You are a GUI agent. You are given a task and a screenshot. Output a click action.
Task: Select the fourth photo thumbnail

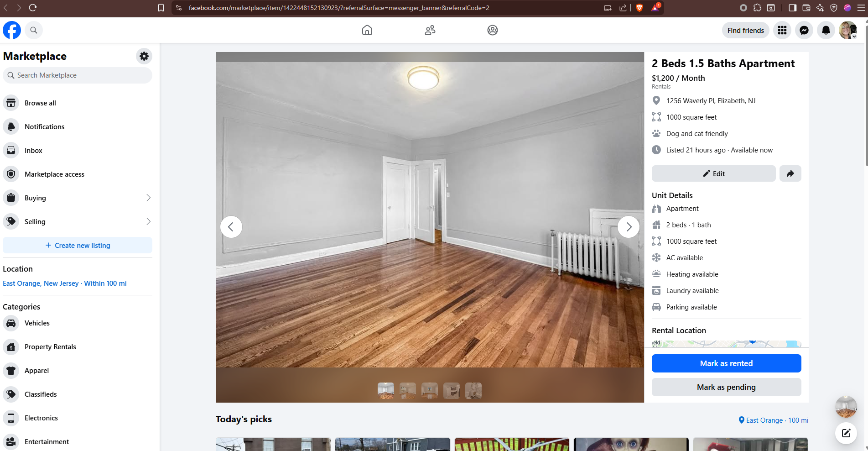(452, 391)
